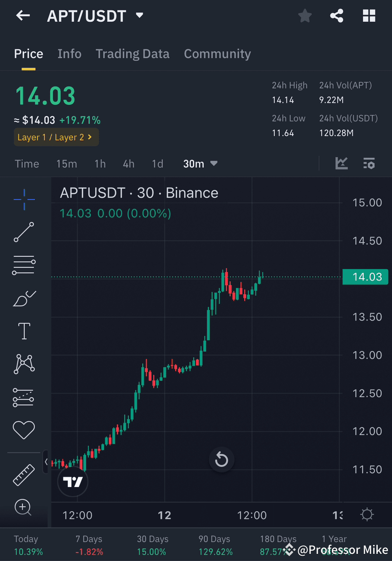
Task: Open favorite drawing tools via heart icon
Action: (24, 430)
